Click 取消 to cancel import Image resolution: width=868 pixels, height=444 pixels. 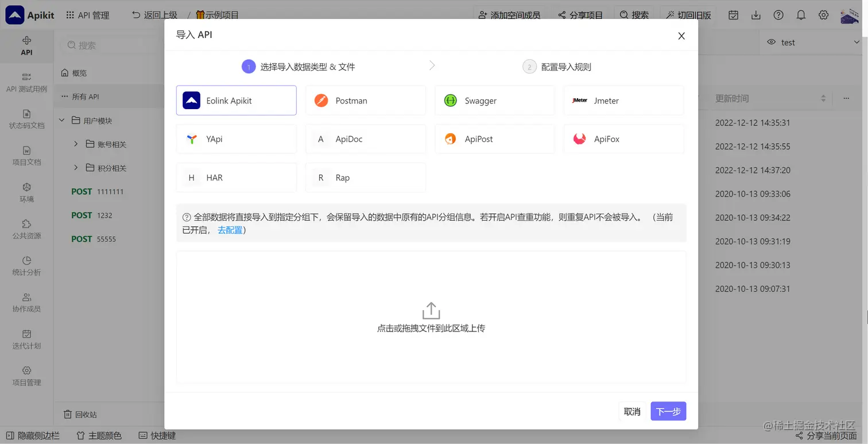tap(632, 411)
